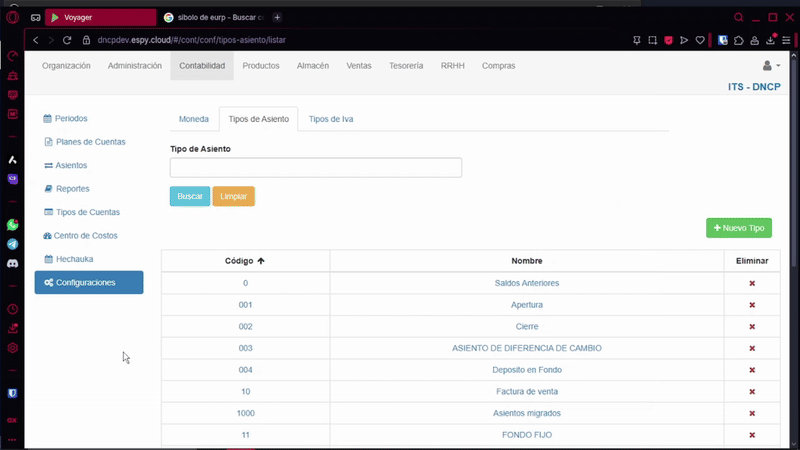Focus the Tipo de Asiento input field
Viewport: 800px width, 450px height.
coord(315,168)
